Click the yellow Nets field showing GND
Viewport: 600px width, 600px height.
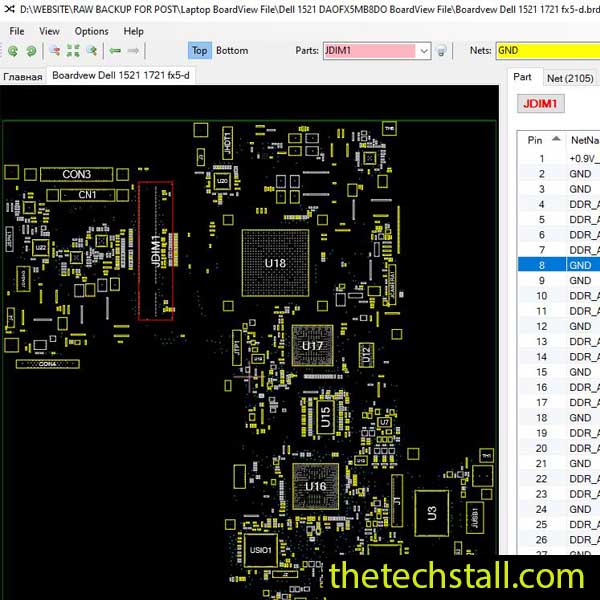click(x=548, y=51)
